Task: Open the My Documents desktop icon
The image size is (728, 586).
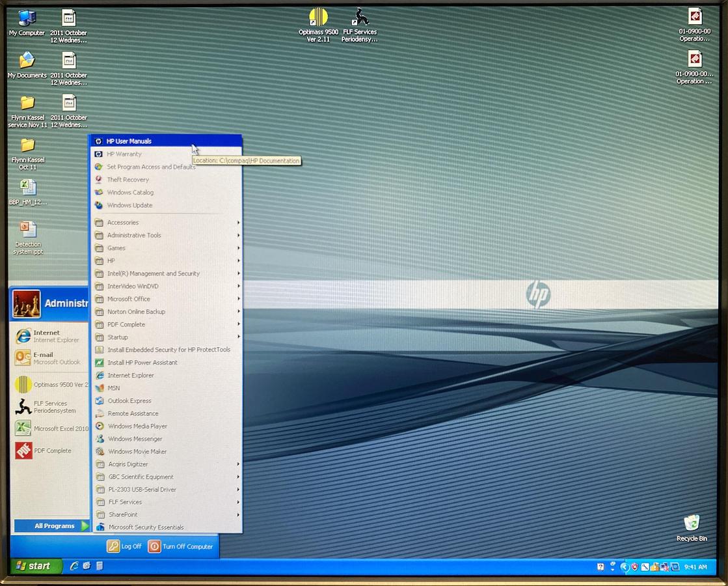Action: tap(27, 62)
